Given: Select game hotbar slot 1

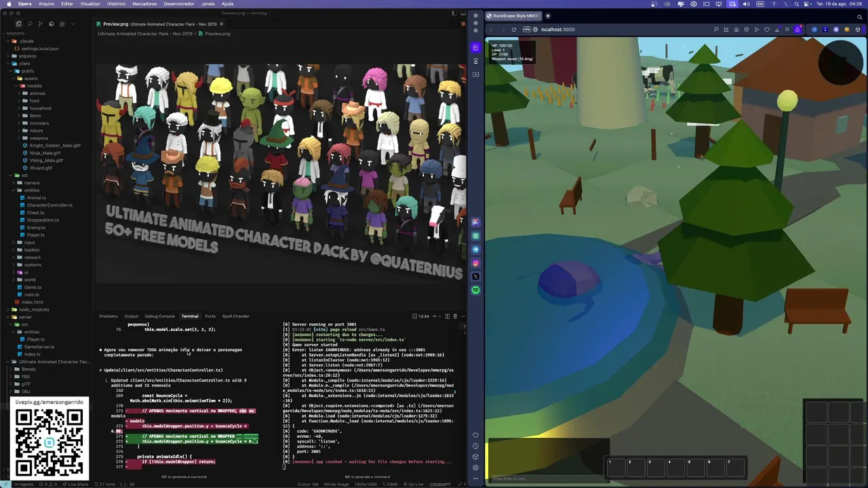Looking at the screenshot, I should 616,467.
